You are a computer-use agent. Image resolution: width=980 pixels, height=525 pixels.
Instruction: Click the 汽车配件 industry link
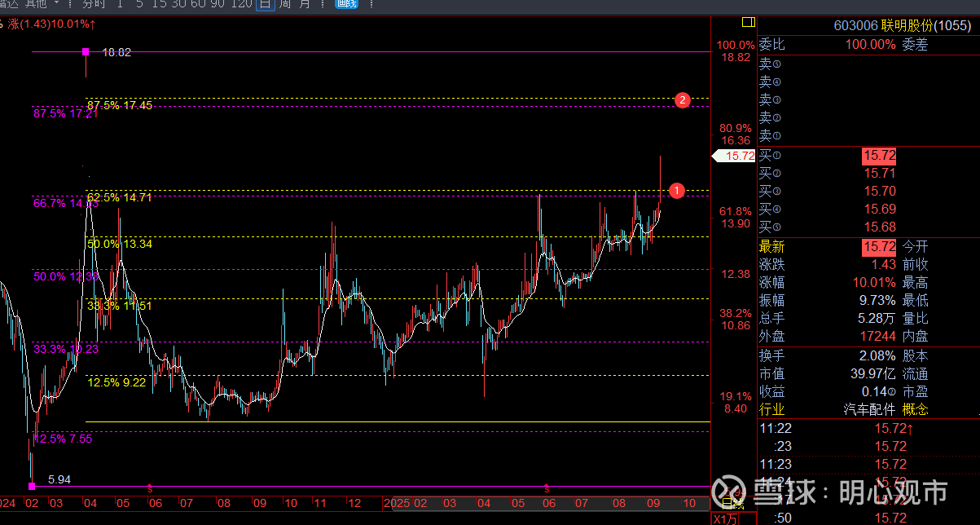(x=869, y=409)
